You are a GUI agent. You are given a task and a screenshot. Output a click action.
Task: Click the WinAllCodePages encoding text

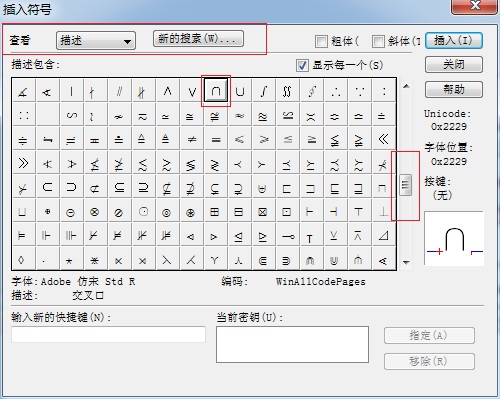321,282
